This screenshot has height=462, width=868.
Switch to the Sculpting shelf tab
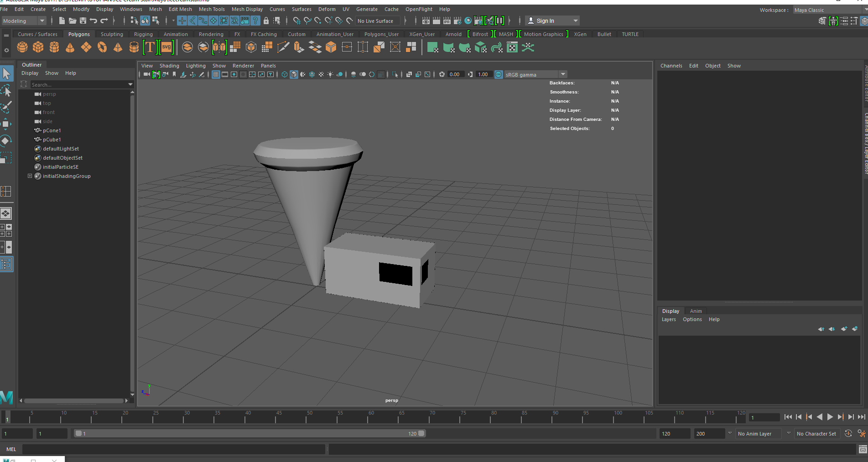tap(112, 34)
